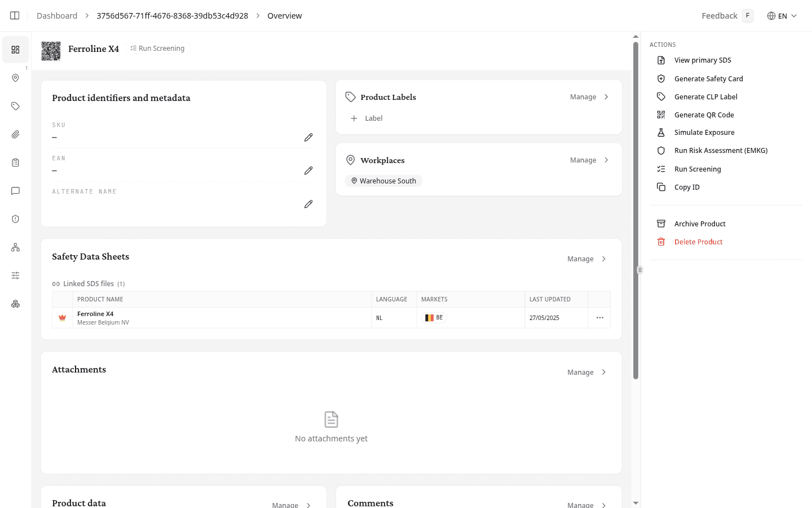Click chevron next to Safety Data Sheets Manage
812x508 pixels.
click(x=603, y=259)
